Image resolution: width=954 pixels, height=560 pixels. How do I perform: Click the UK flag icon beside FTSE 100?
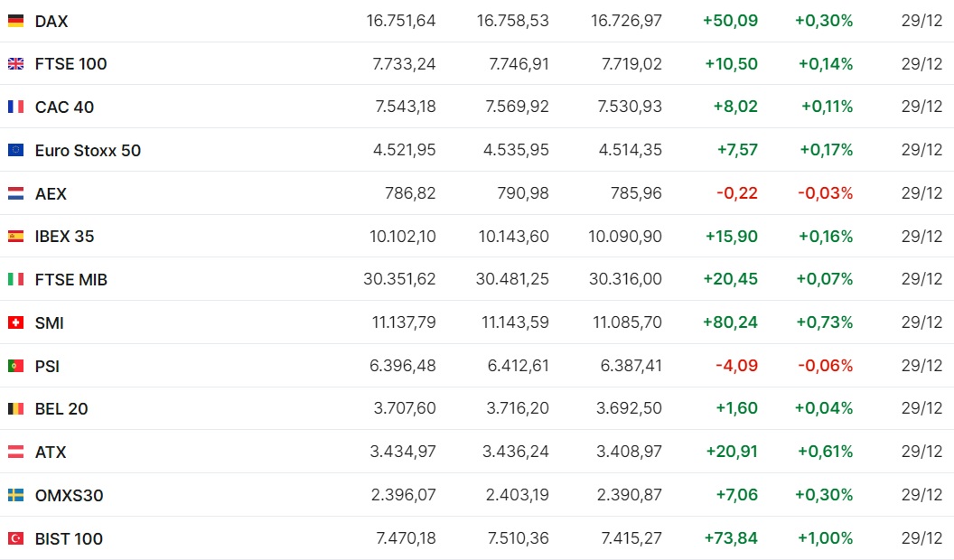tap(15, 64)
